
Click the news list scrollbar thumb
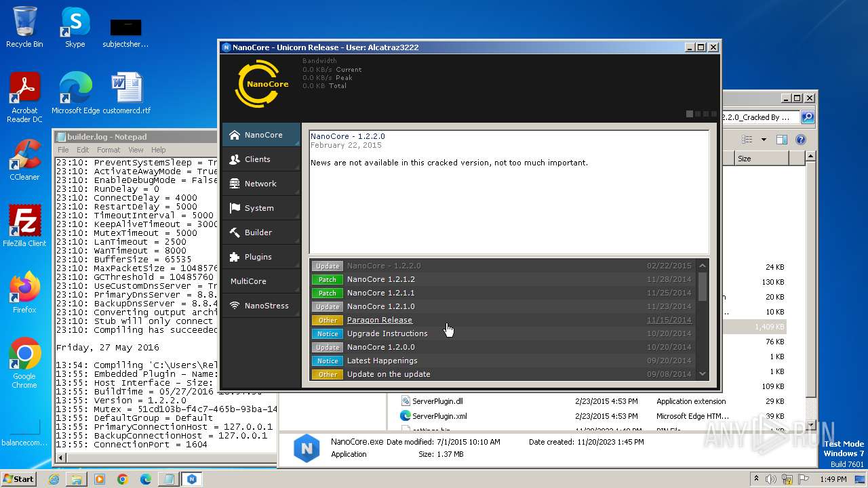tap(703, 286)
